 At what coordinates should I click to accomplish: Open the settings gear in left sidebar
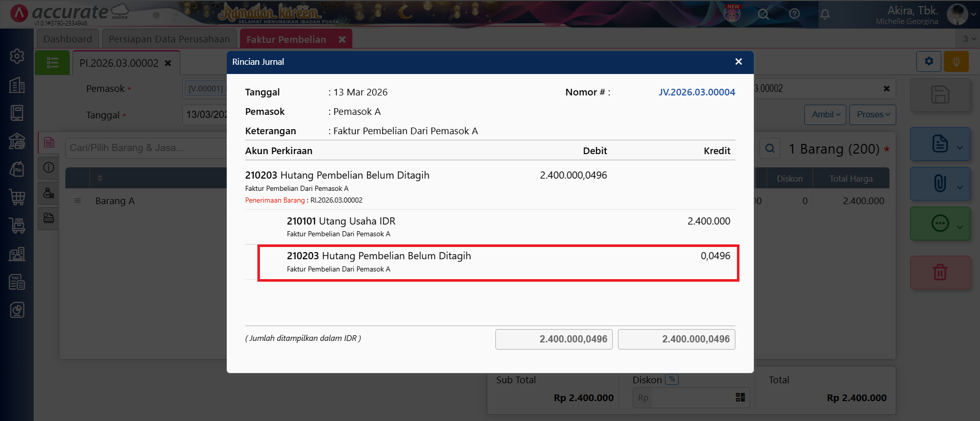tap(17, 56)
